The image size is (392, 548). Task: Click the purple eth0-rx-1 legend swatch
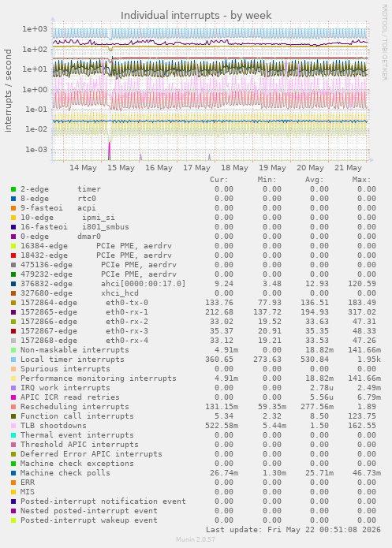tap(13, 312)
